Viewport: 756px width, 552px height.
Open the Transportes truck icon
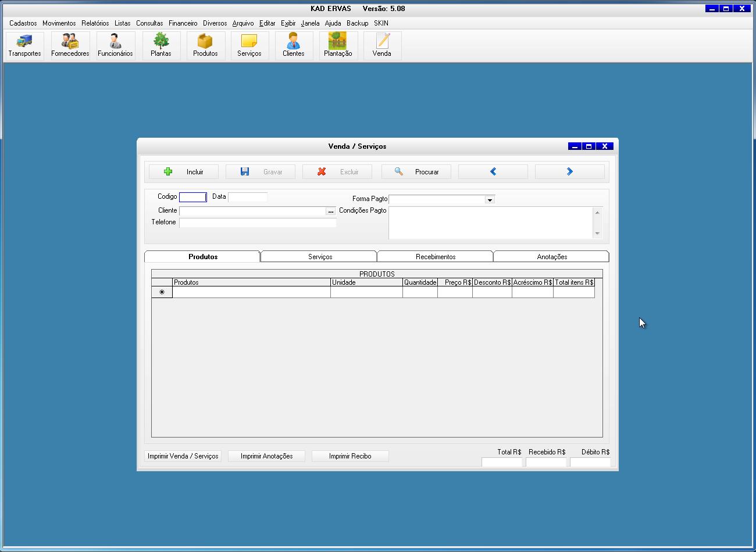pyautogui.click(x=24, y=45)
